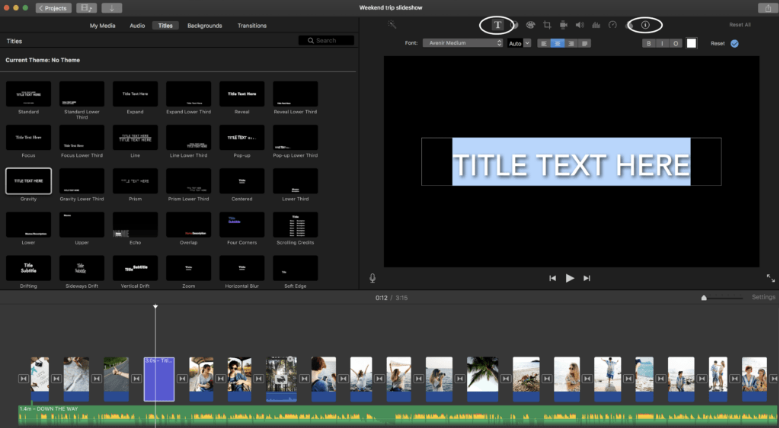Open clip filter and audio effects tool
The image size is (779, 428).
tap(629, 25)
